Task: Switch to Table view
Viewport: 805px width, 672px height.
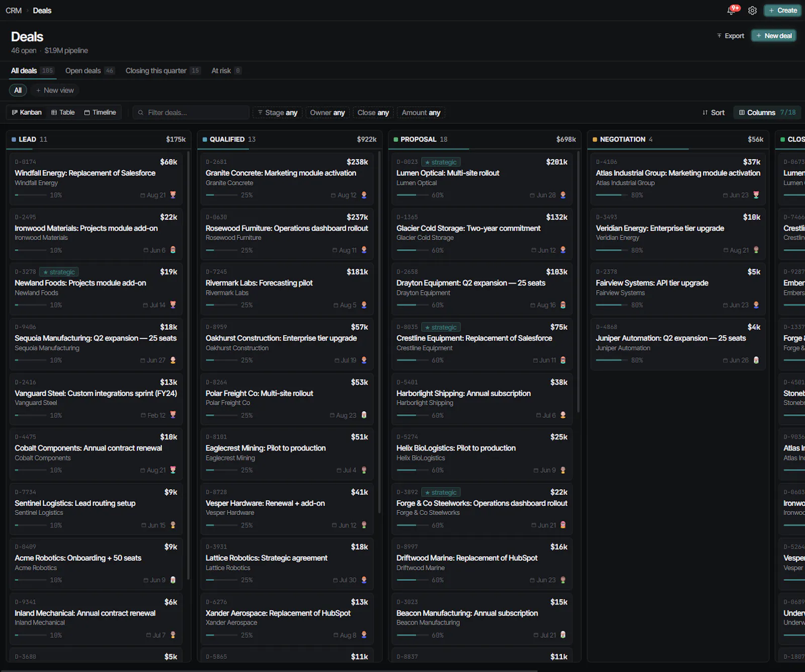Action: point(63,112)
